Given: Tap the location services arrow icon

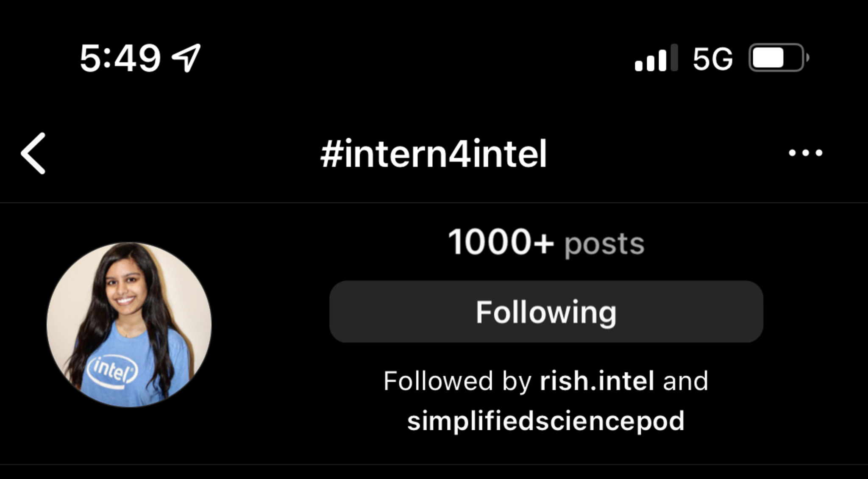Looking at the screenshot, I should (186, 58).
